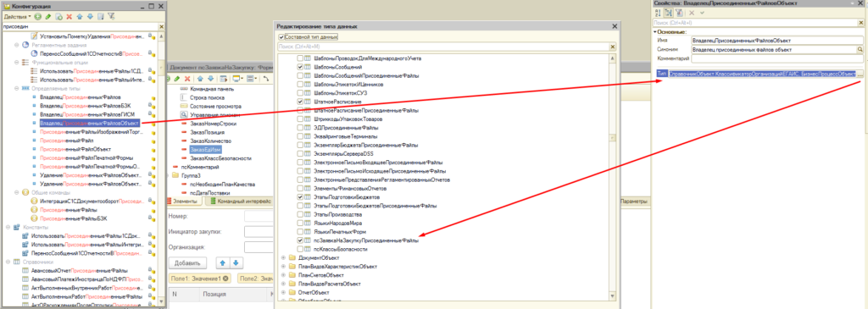This screenshot has height=309, width=868.
Task: Expand the ПланВидовХарактеристикОбъект node
Action: coord(283,267)
